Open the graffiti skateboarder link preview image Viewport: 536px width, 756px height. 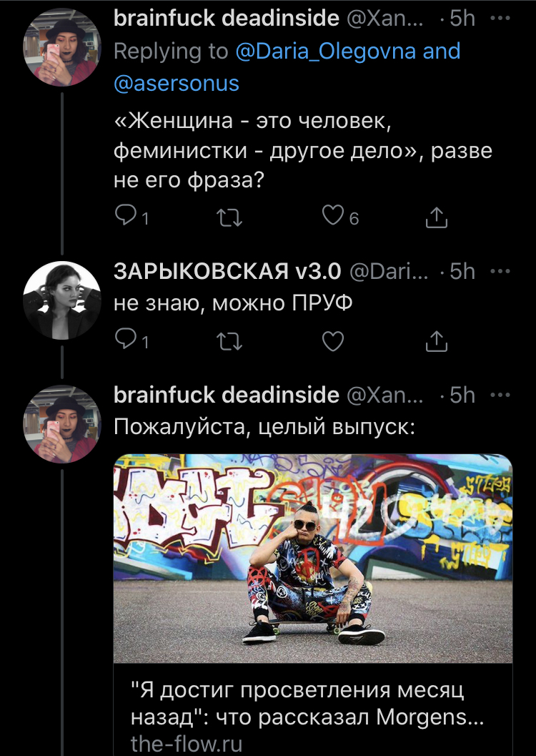click(313, 559)
